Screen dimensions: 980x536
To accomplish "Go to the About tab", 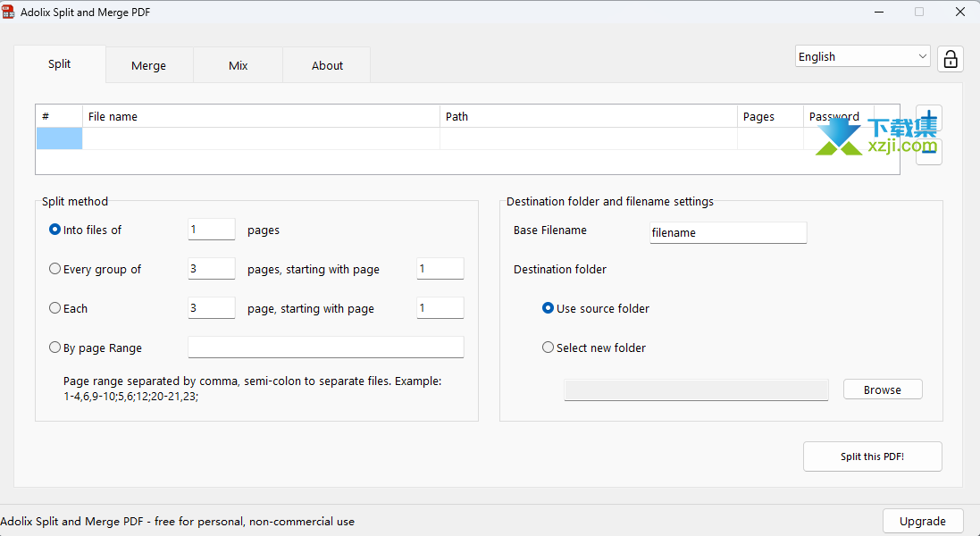I will pos(327,66).
